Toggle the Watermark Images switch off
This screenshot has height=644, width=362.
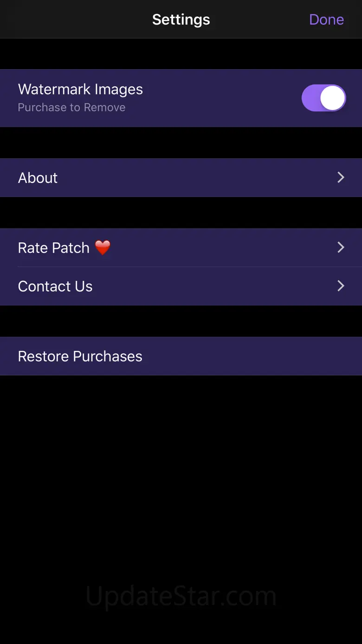(323, 98)
